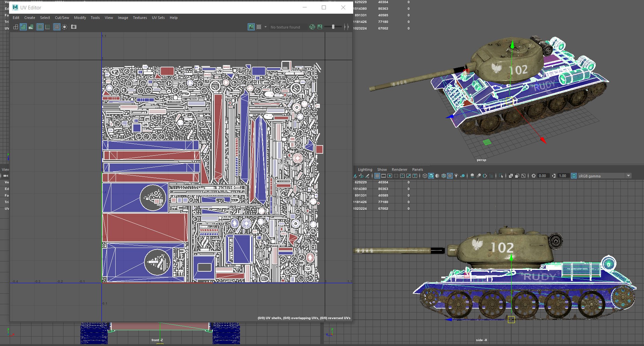The image size is (644, 346).
Task: Toggle viewport grid icon
Action: (x=377, y=176)
